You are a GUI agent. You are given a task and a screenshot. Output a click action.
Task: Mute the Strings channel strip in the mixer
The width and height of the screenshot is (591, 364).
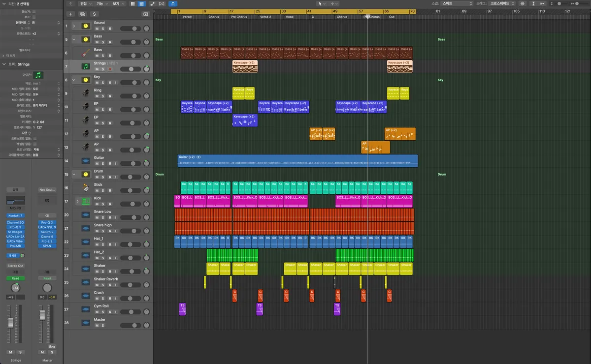tap(10, 352)
